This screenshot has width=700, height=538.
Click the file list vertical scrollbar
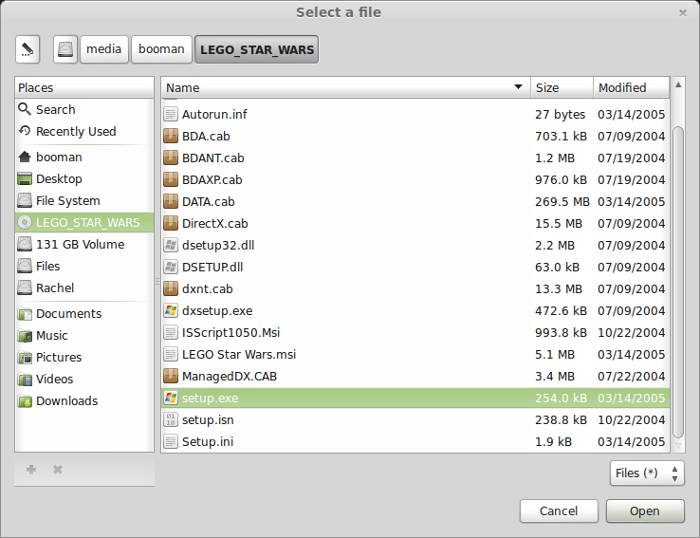pos(678,282)
